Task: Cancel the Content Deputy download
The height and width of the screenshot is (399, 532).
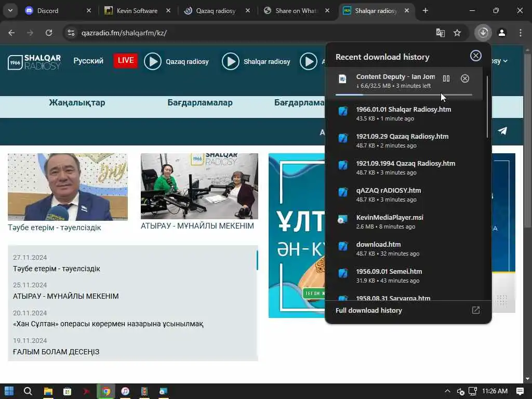Action: coord(465,79)
